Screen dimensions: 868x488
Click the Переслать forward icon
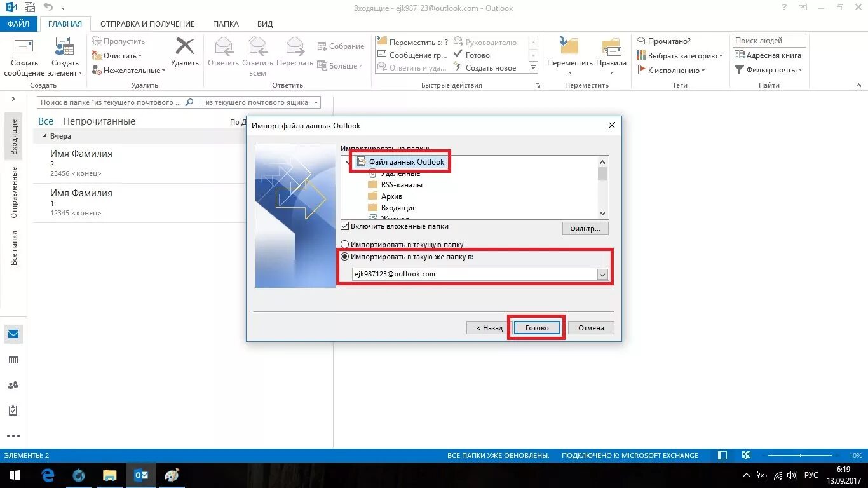(295, 46)
